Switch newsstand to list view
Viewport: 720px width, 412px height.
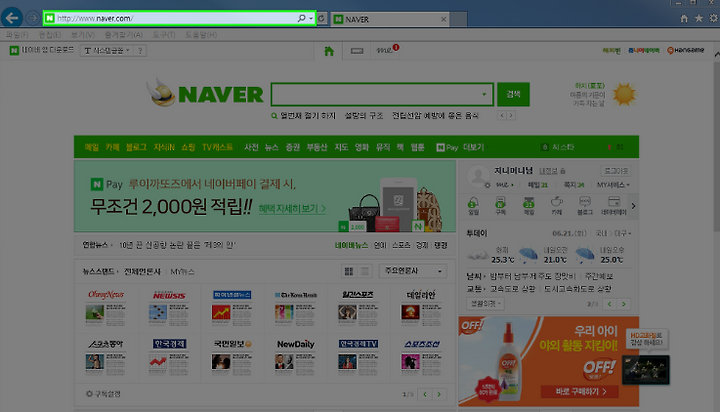(x=365, y=271)
